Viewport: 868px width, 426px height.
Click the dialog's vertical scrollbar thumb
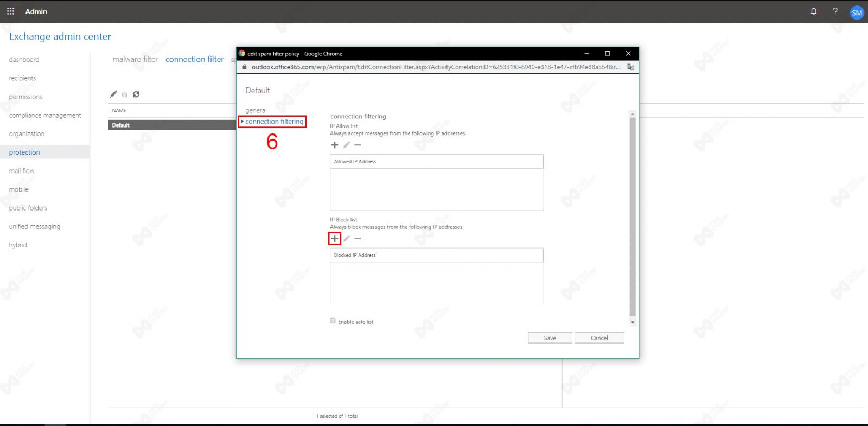click(632, 216)
